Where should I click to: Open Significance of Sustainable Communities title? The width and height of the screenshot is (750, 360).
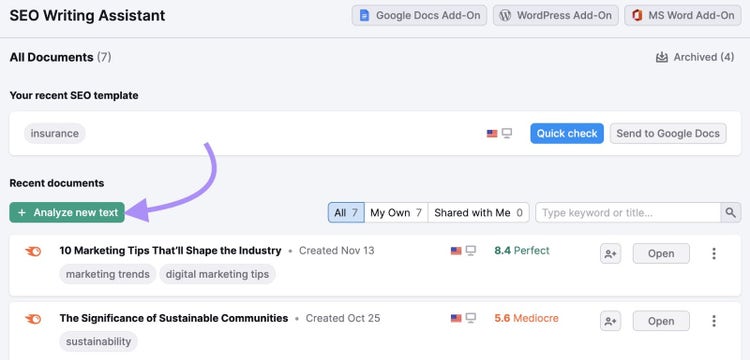[174, 318]
